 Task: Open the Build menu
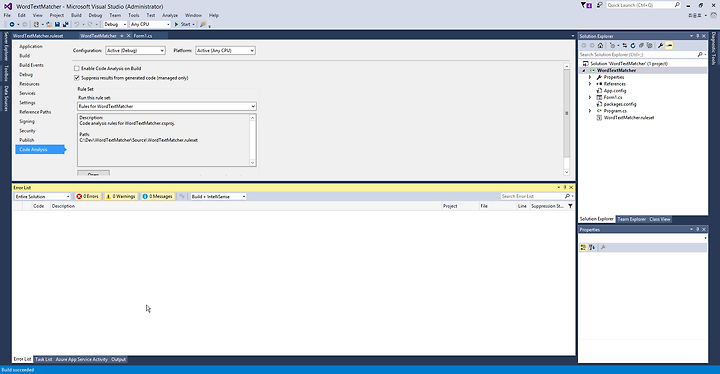[76, 15]
